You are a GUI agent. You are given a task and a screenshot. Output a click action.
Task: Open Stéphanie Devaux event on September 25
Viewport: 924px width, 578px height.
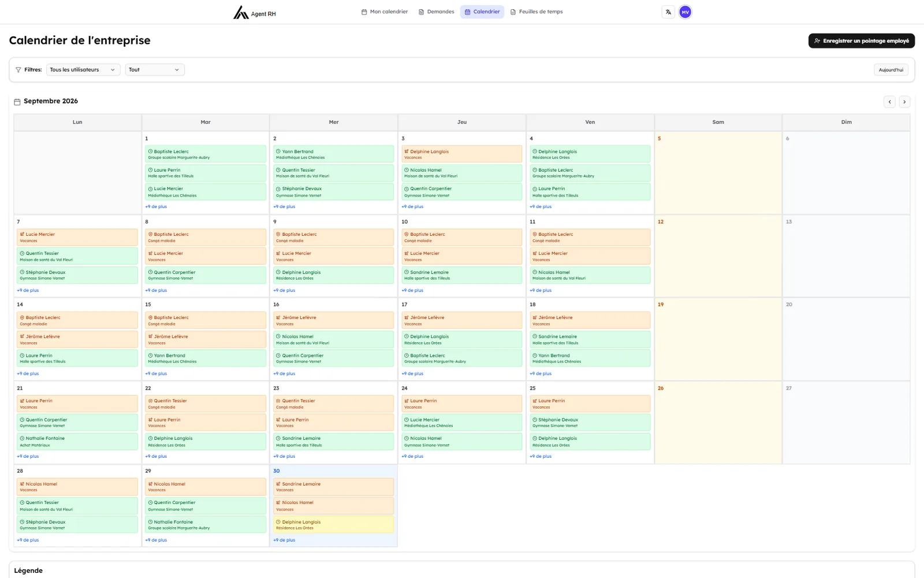(x=590, y=423)
